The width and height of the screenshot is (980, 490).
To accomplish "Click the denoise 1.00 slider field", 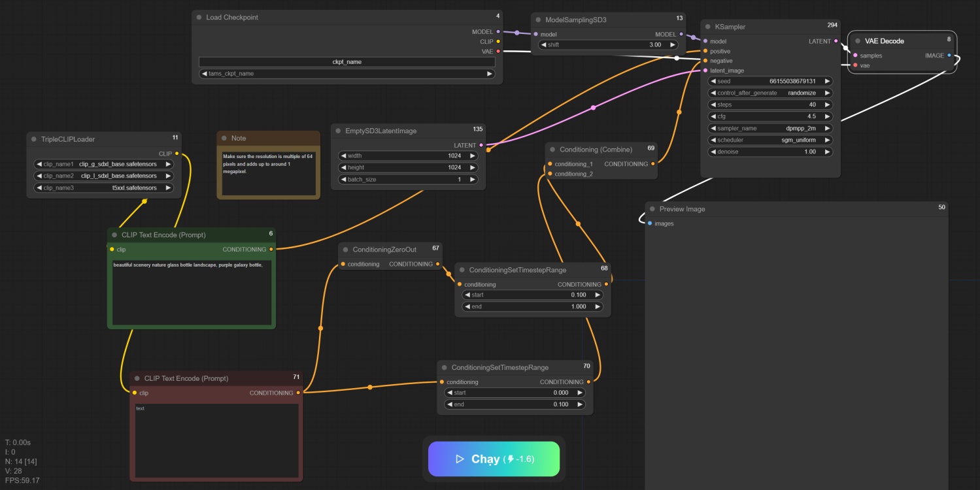I will click(770, 152).
